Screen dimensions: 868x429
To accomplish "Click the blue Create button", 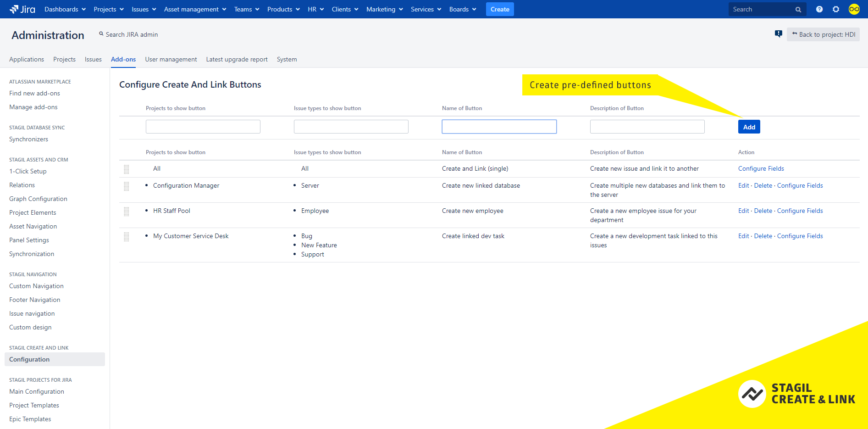I will click(x=500, y=9).
